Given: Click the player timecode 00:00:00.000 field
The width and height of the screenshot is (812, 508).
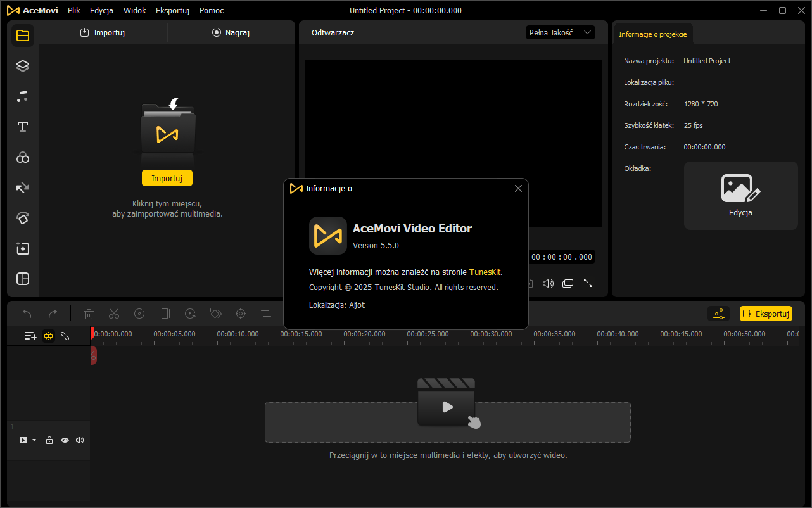Looking at the screenshot, I should 561,257.
